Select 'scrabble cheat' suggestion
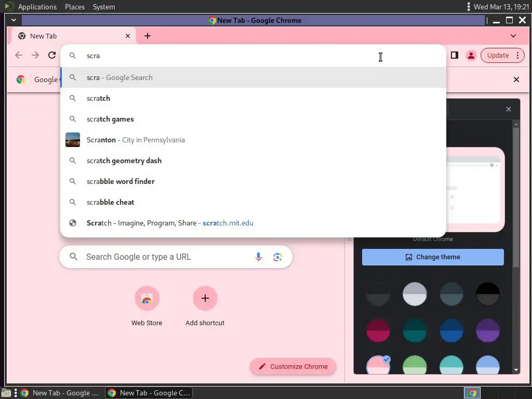532x399 pixels. pos(253,202)
